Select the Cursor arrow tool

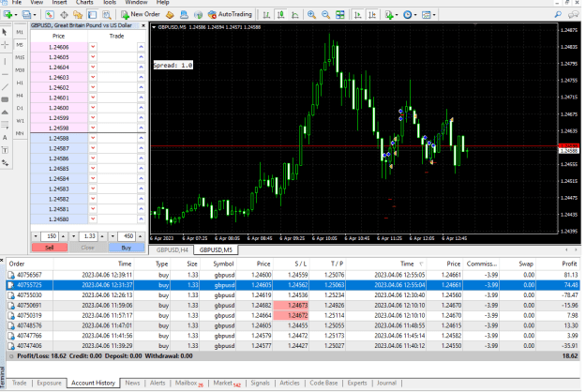coord(5,32)
